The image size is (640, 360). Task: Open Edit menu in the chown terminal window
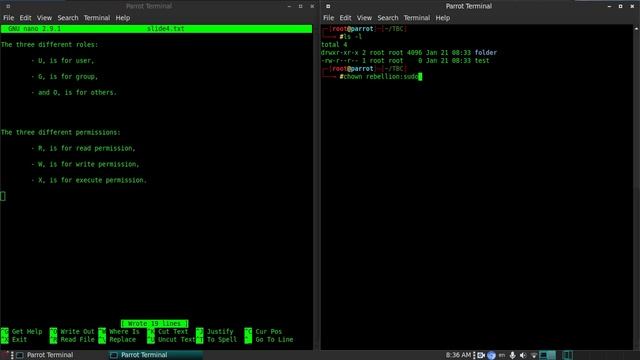pyautogui.click(x=345, y=18)
